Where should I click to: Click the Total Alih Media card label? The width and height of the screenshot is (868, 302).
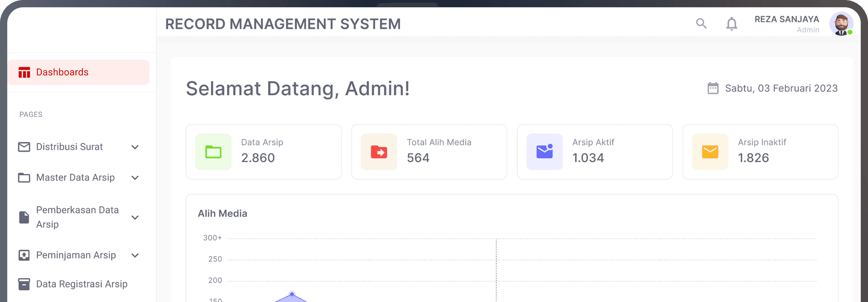click(x=439, y=142)
